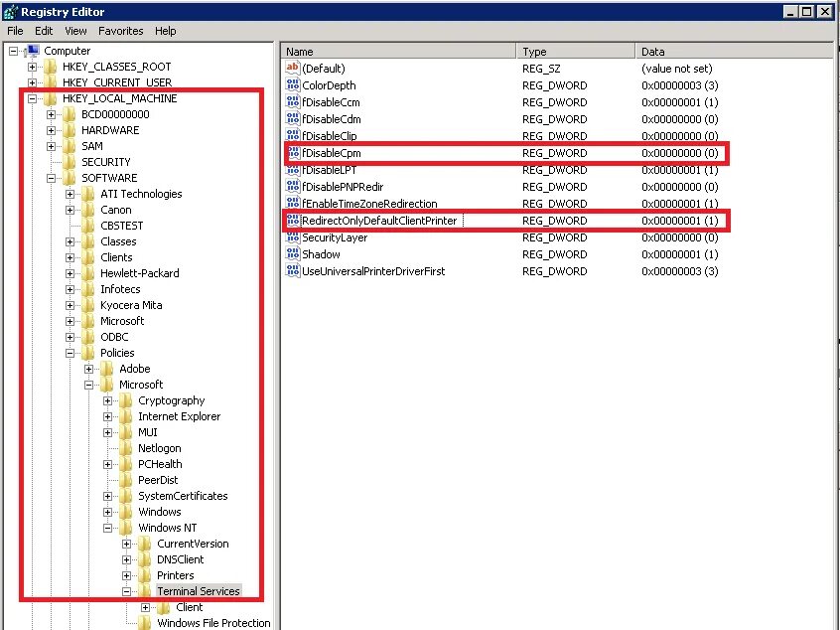The height and width of the screenshot is (630, 840).
Task: Expand the HARDWARE key
Action: coord(51,130)
